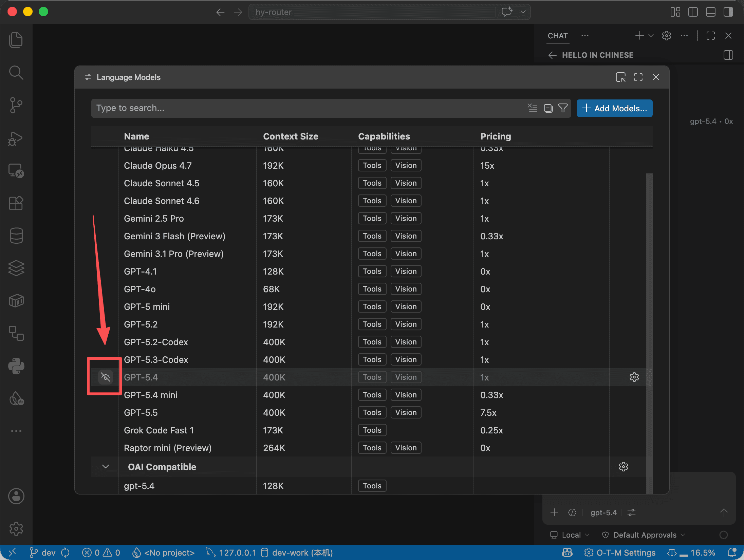Collapse the OAI Compatible group
Viewport: 744px width, 560px height.
[106, 467]
